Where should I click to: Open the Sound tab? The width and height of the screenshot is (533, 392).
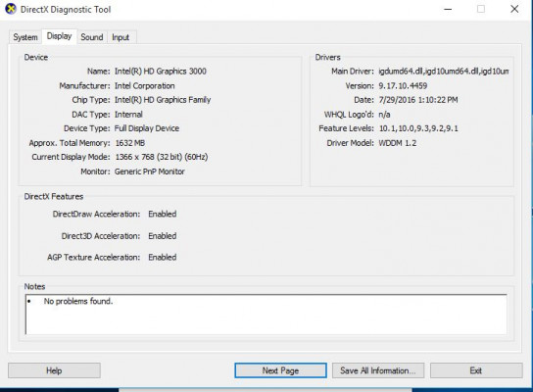click(92, 37)
